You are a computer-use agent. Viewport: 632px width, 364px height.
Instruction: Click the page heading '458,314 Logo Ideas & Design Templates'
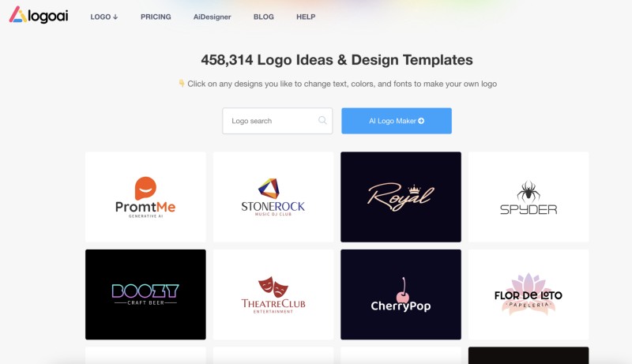(x=337, y=60)
